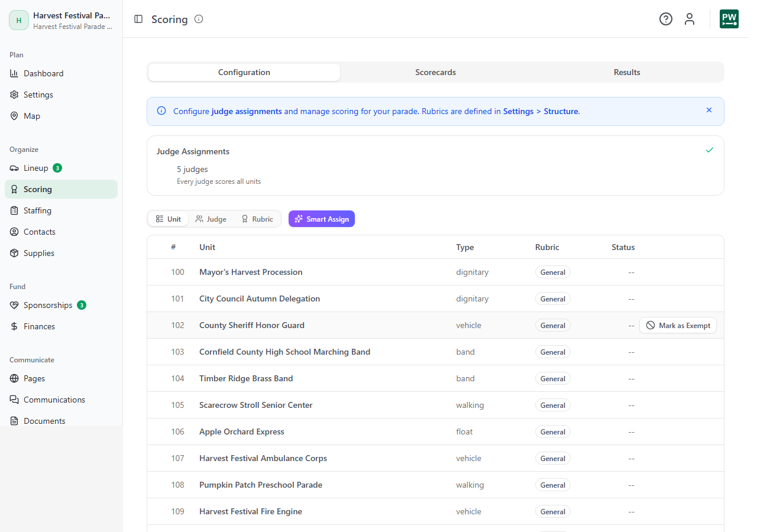This screenshot has height=532, width=757.
Task: Click the Rubric column header
Action: pyautogui.click(x=547, y=247)
